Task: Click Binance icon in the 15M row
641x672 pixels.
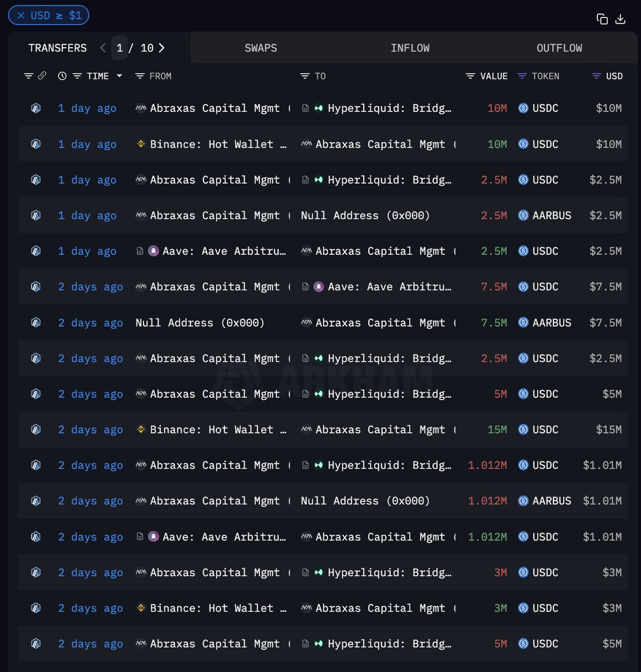Action: click(141, 430)
